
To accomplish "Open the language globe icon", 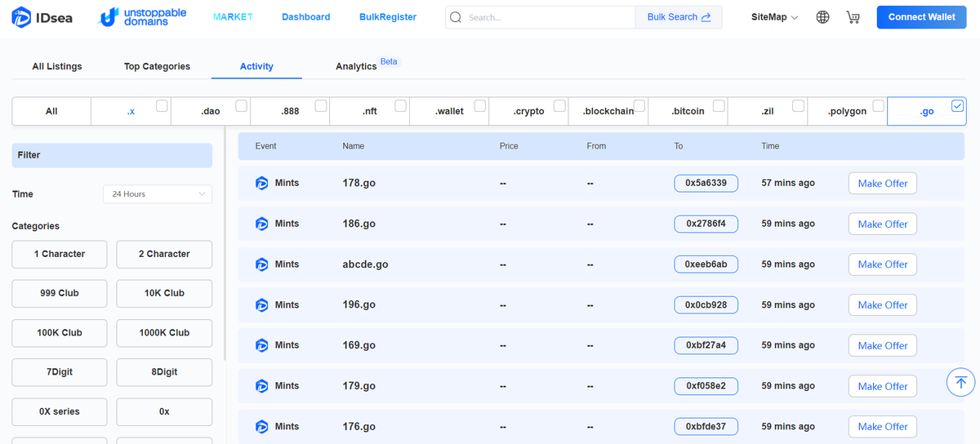I will point(823,17).
